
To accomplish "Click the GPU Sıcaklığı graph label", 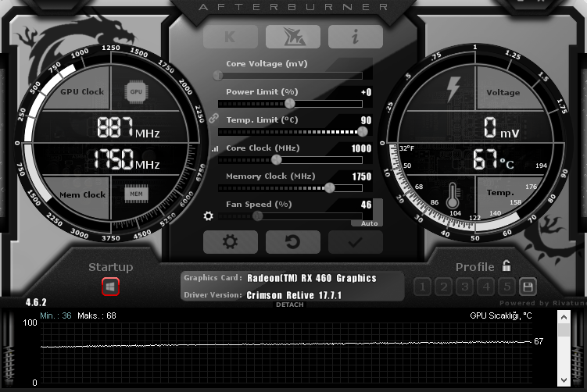I will click(x=501, y=315).
